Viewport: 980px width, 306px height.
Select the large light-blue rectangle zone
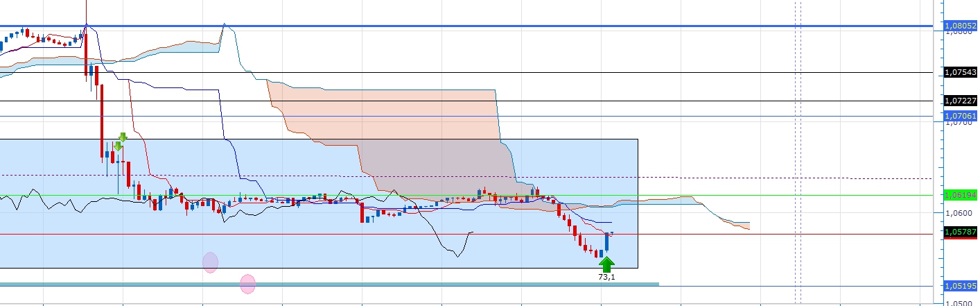point(318,203)
